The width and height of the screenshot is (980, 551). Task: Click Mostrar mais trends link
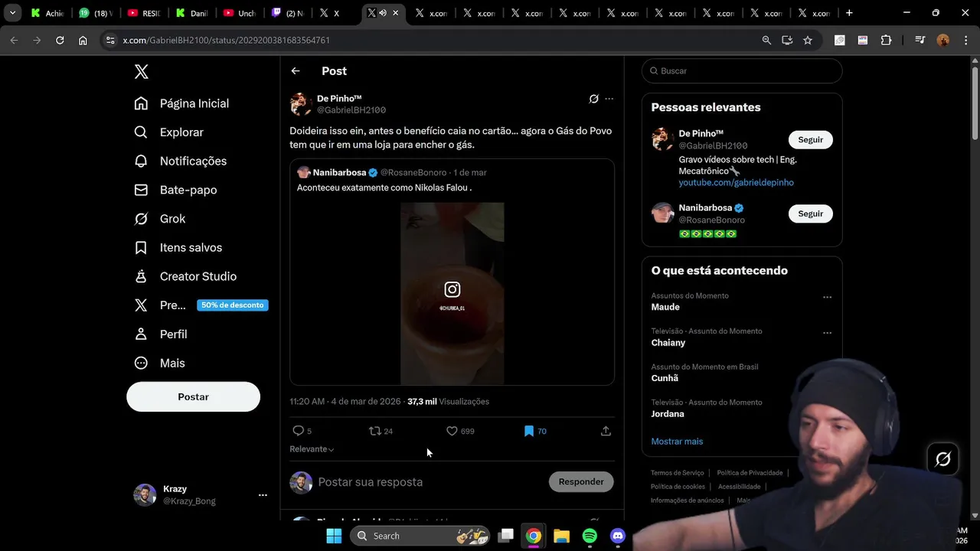[677, 442]
